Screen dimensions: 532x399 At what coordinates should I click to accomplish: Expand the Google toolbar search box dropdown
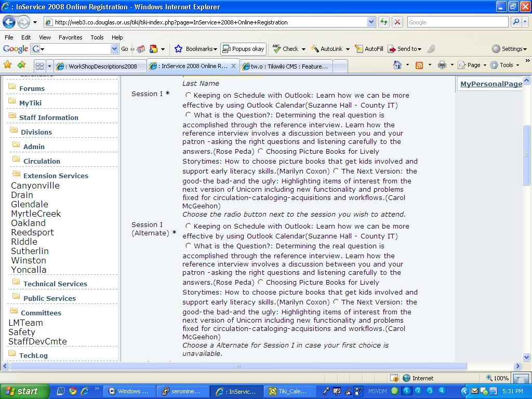click(114, 49)
